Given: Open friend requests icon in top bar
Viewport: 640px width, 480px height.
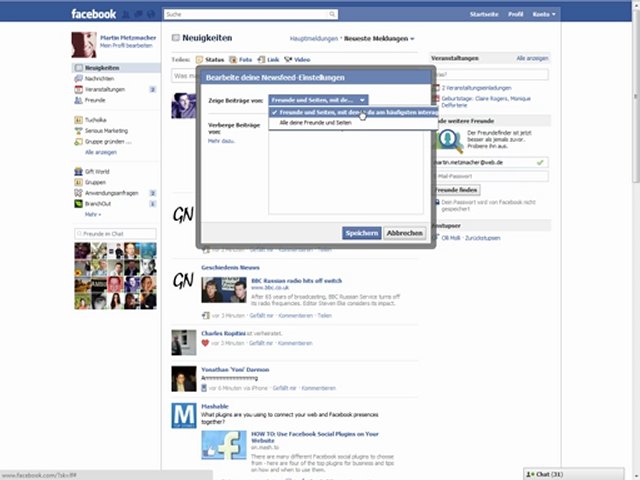Looking at the screenshot, I should pyautogui.click(x=127, y=15).
